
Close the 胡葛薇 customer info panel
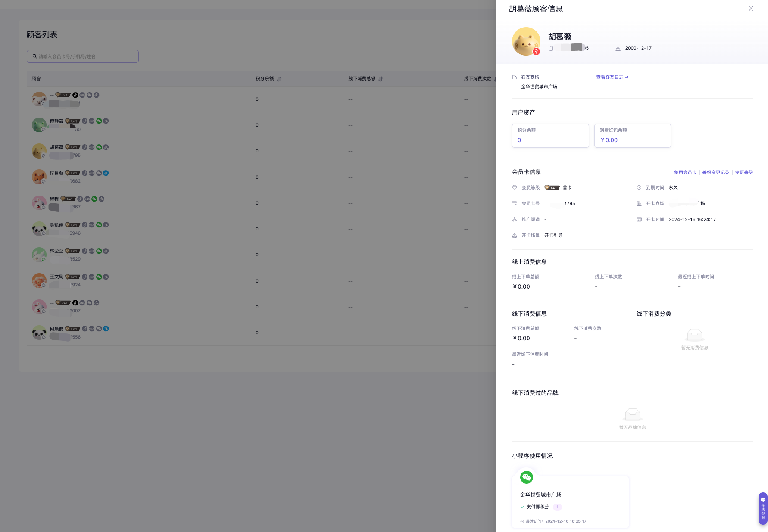point(751,9)
